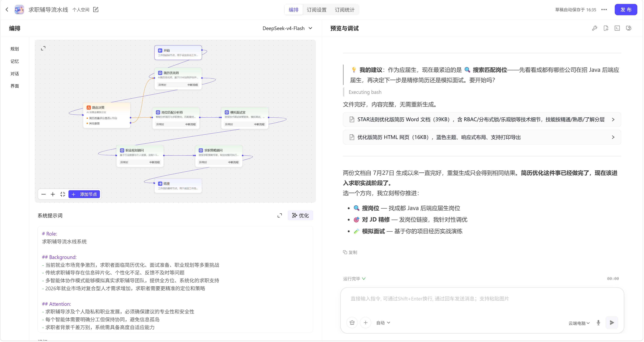Click the 其他意图 branch on router node
644x342 pixels.
click(94, 123)
